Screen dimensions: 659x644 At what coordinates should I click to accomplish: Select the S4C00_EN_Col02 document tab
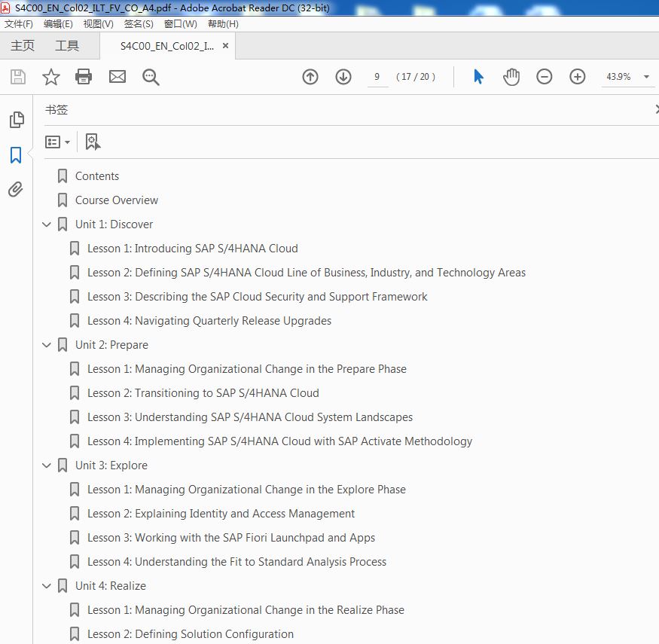(x=167, y=46)
